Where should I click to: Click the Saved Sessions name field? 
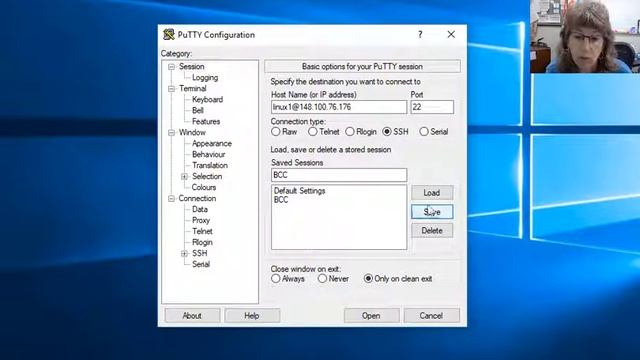(339, 175)
